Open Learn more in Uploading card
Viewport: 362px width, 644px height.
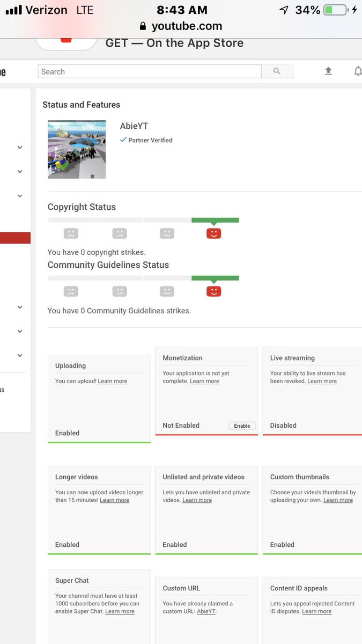[x=113, y=381]
